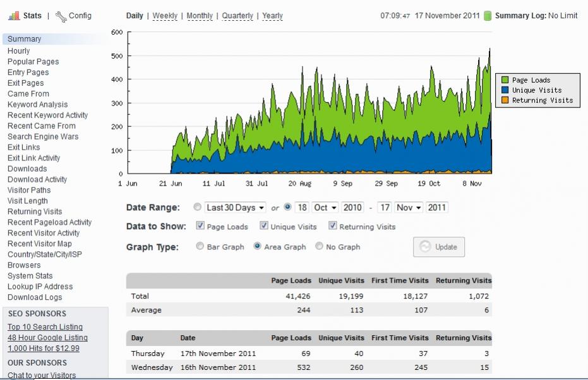Click the start year 2010 input field
The height and width of the screenshot is (380, 588).
352,208
